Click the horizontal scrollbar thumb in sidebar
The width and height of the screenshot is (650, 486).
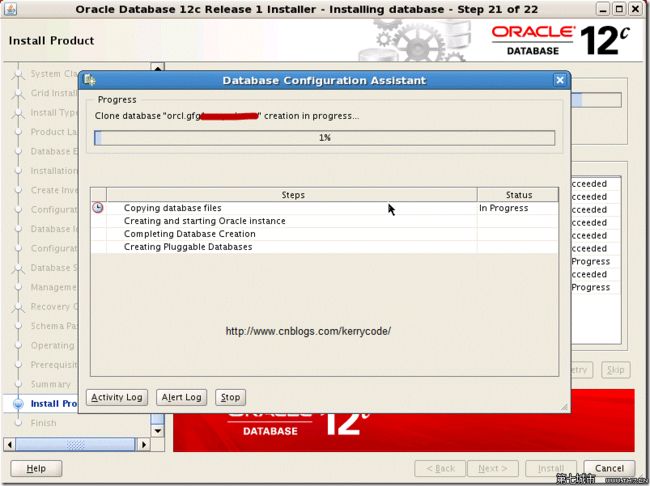(75, 445)
